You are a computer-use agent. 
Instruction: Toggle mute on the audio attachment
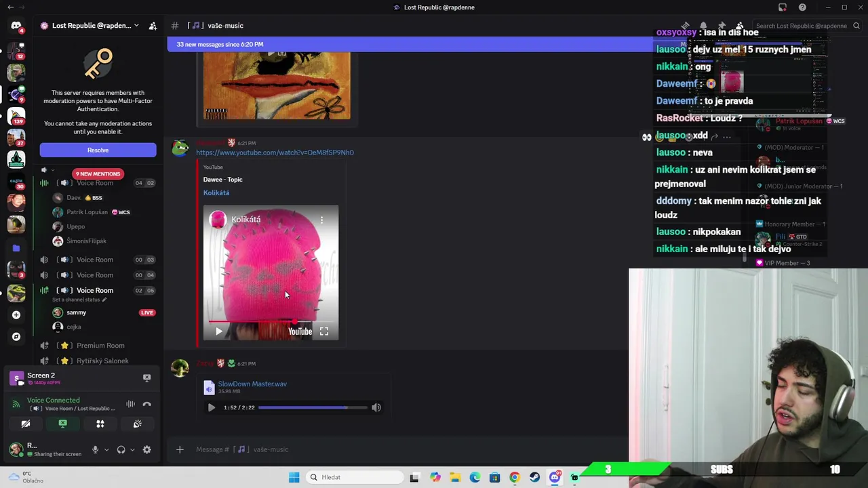coord(376,407)
